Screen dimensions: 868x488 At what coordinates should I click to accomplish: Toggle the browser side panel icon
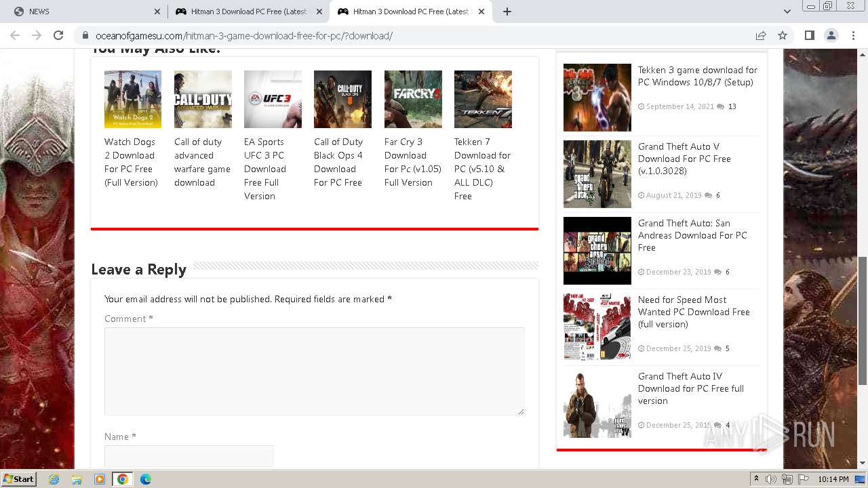click(x=809, y=35)
